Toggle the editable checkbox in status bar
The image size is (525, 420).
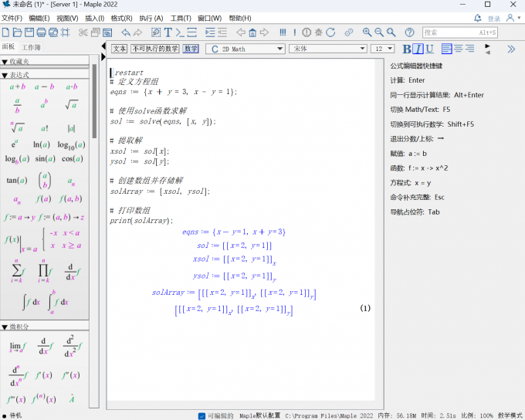tap(202, 415)
